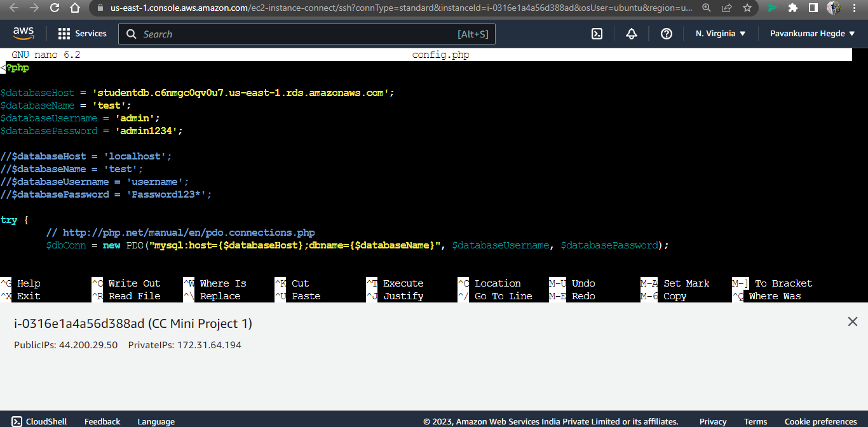Click the nano Replace shortcut label
This screenshot has width=868, height=427.
220,296
